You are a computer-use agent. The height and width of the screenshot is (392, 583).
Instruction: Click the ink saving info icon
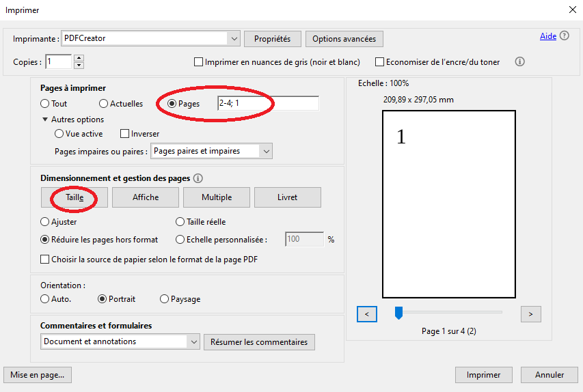[x=519, y=61]
